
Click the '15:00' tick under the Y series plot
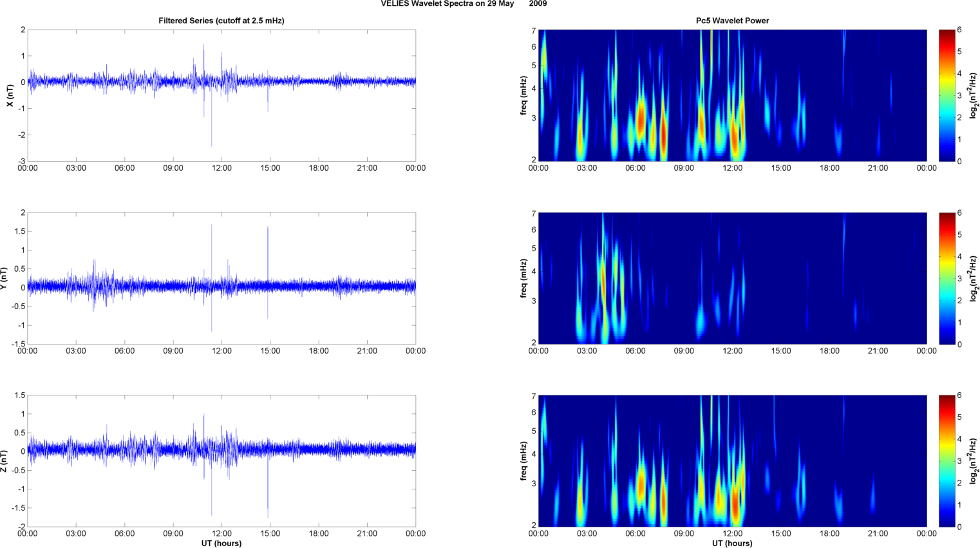click(270, 351)
